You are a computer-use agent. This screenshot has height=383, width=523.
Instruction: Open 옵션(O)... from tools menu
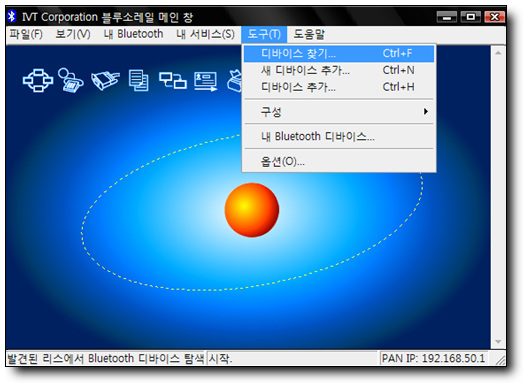tap(339, 162)
